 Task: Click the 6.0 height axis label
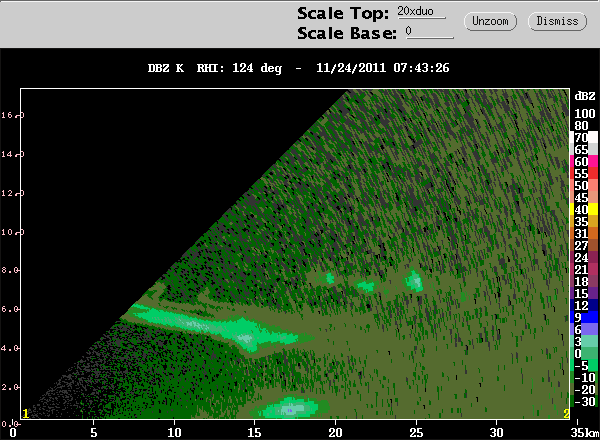coord(10,309)
